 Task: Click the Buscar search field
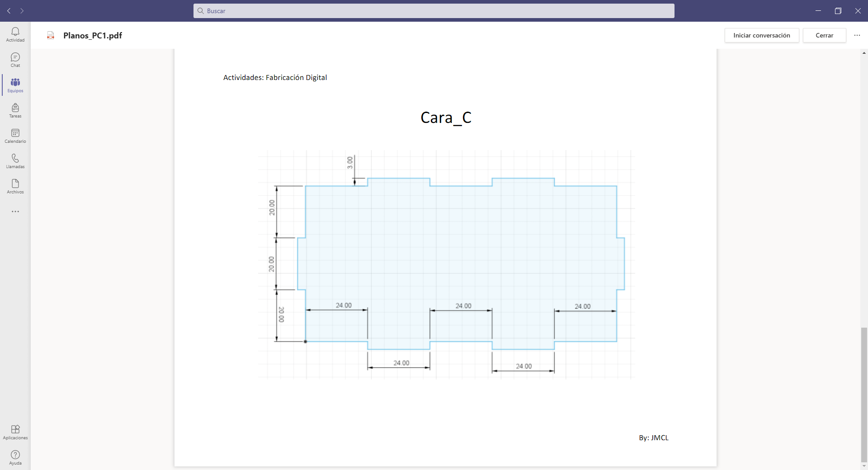(x=434, y=11)
